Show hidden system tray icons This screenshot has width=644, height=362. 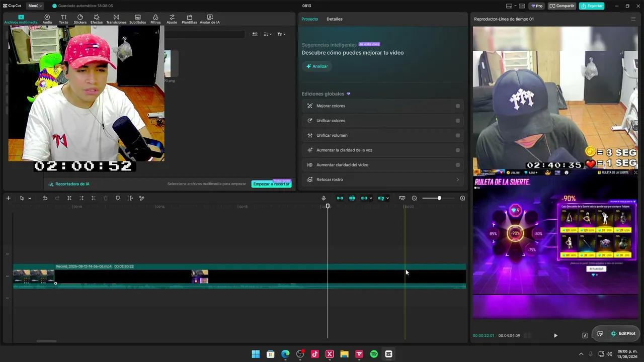(x=581, y=354)
